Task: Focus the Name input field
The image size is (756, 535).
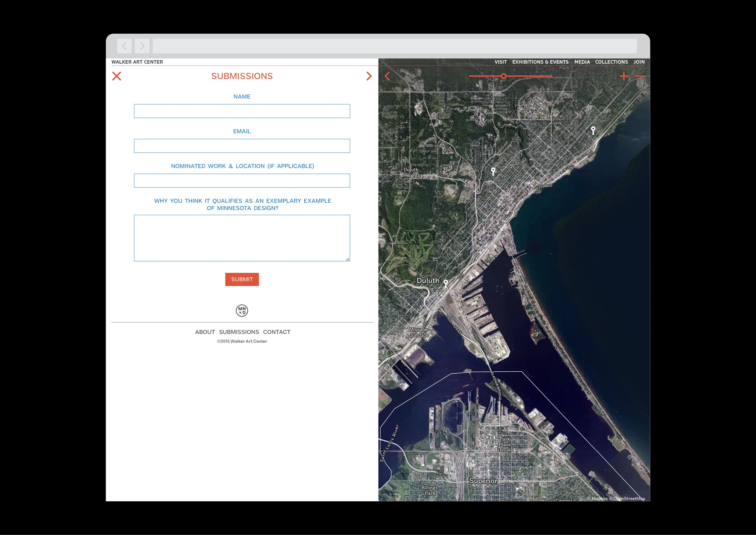Action: 242,111
